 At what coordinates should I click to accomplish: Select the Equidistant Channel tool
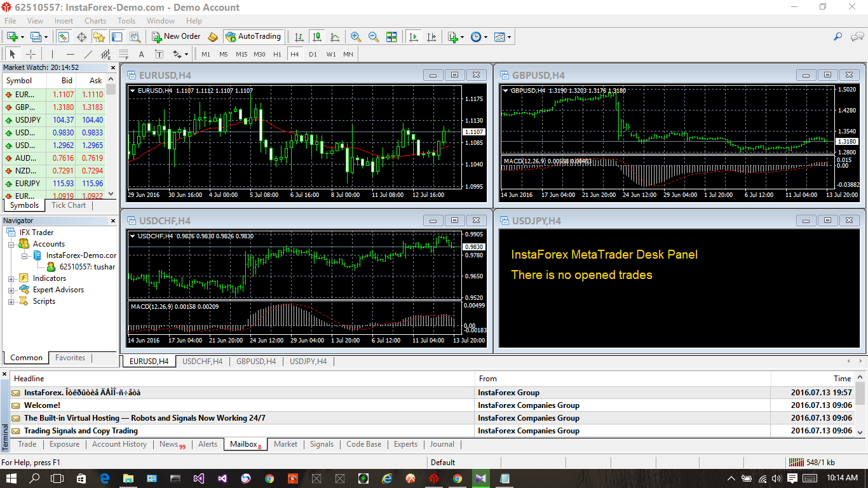pyautogui.click(x=106, y=54)
